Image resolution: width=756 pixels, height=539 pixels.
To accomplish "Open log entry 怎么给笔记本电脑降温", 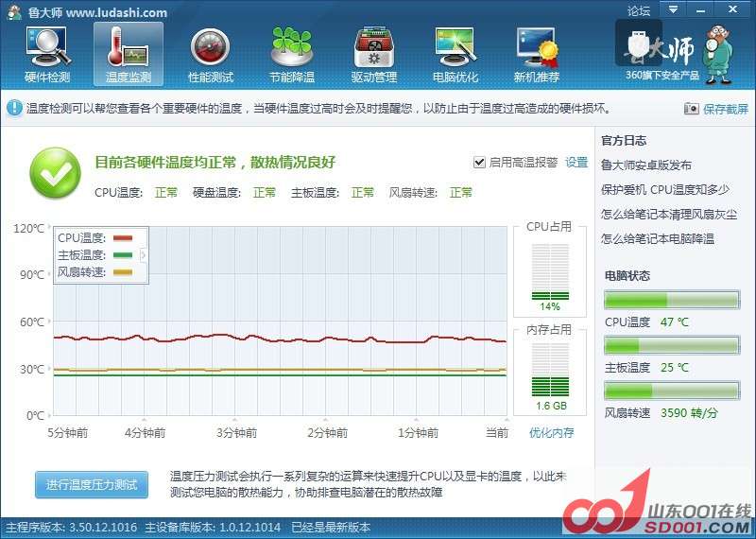I will pos(658,238).
